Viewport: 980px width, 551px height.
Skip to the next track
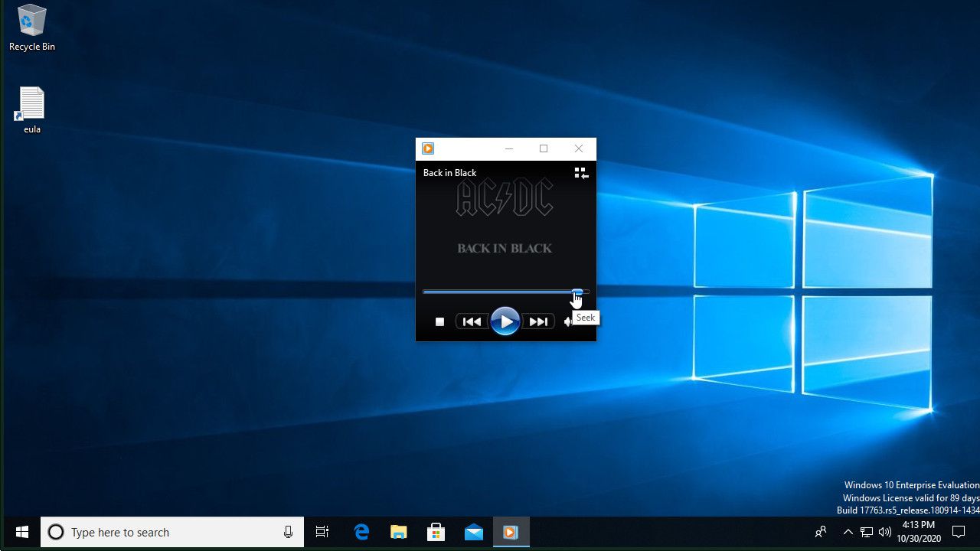pos(538,322)
